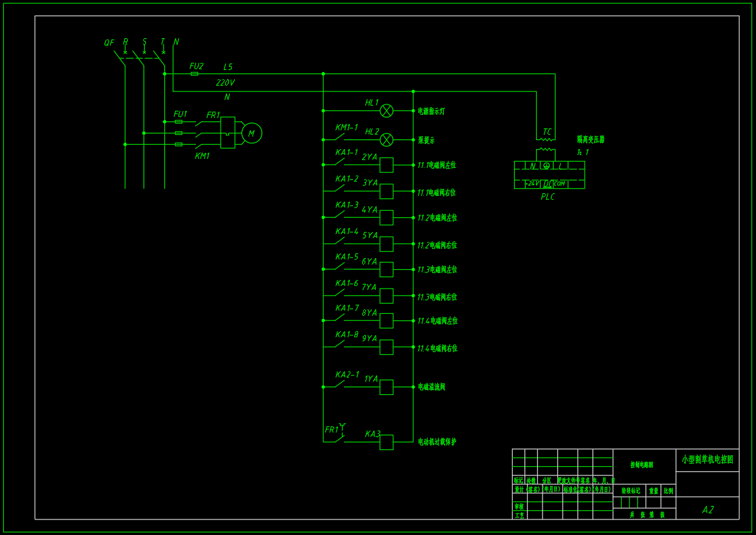Select the KA1-8 contact label

(347, 335)
